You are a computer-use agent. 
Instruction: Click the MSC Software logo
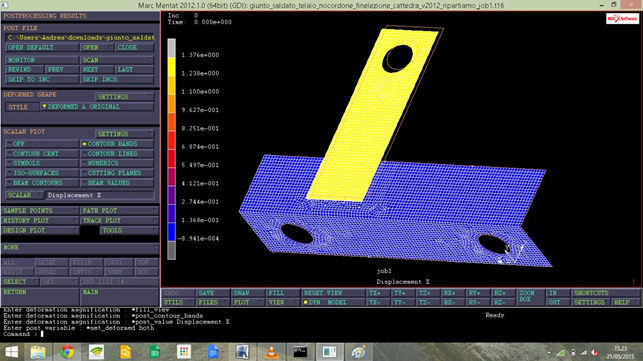pos(622,19)
